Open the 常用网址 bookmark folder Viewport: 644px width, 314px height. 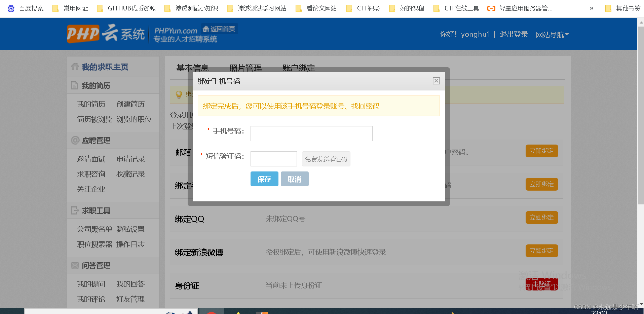click(x=70, y=8)
